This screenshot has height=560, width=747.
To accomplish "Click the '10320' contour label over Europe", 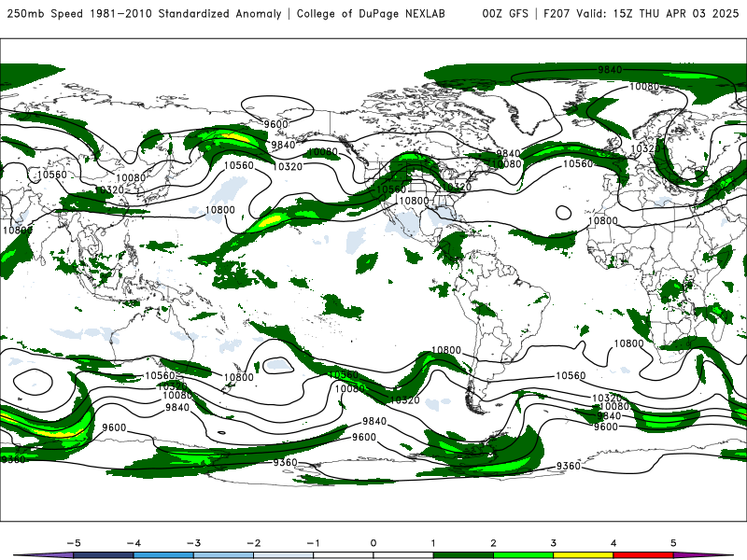I will (645, 148).
